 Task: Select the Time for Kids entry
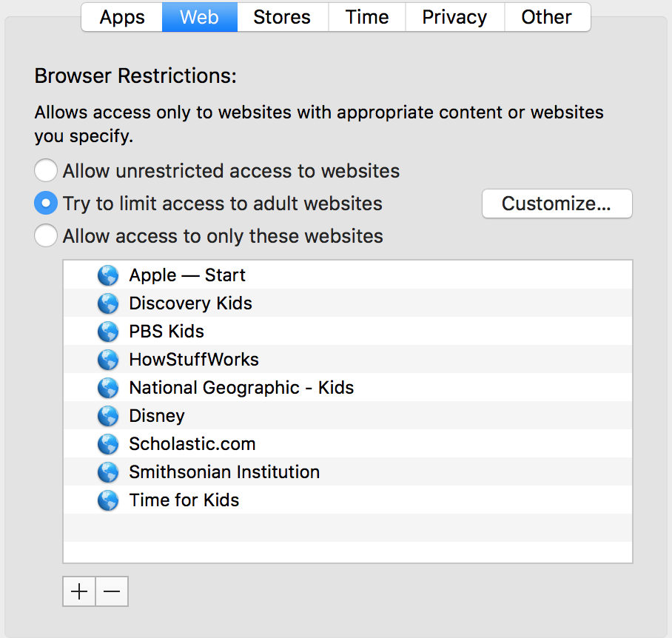coord(184,500)
